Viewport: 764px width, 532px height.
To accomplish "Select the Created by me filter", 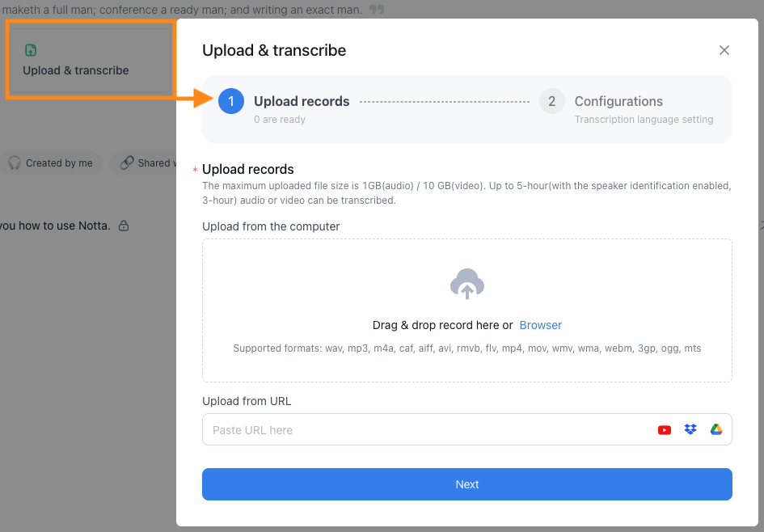I will click(x=51, y=163).
